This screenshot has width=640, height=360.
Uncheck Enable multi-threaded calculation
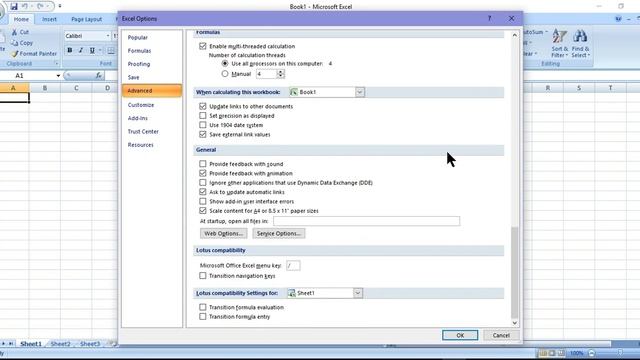(203, 46)
